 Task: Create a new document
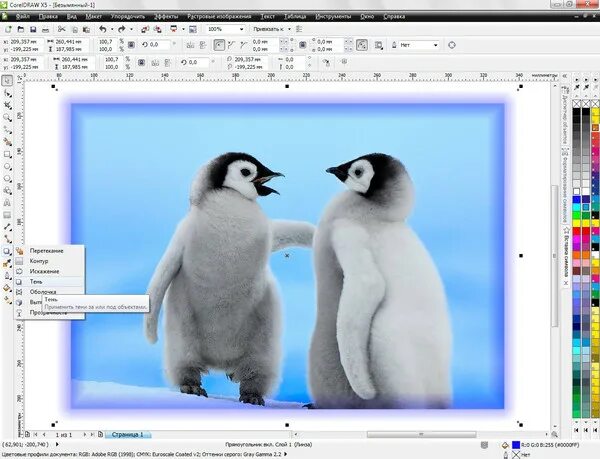pos(8,29)
